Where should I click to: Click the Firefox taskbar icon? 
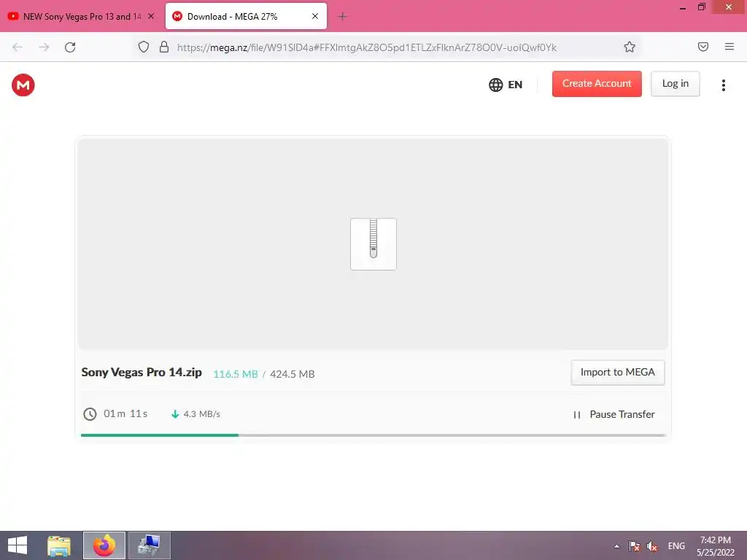[x=104, y=545]
